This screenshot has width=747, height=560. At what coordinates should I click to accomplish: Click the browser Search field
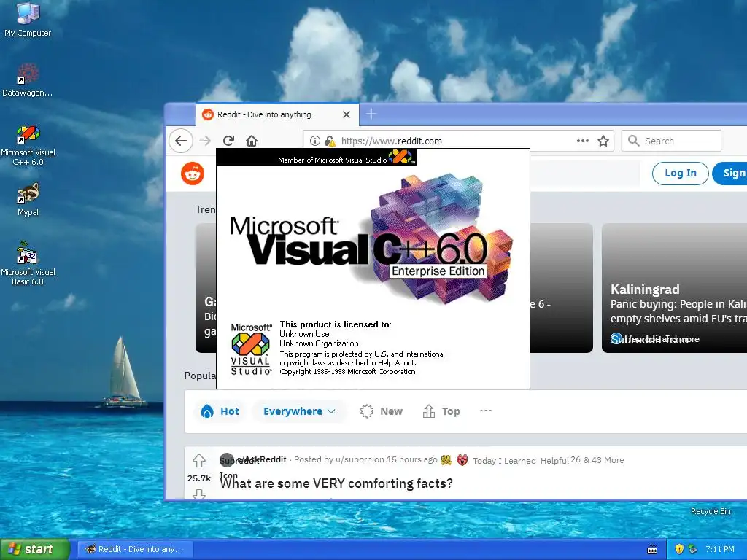(671, 141)
